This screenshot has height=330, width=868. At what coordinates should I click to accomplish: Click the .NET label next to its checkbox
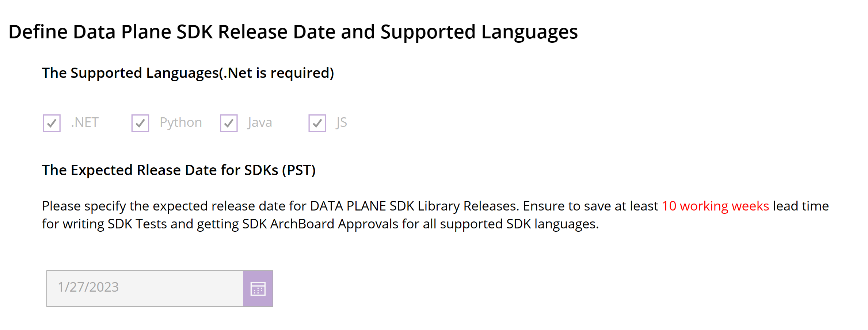point(84,122)
